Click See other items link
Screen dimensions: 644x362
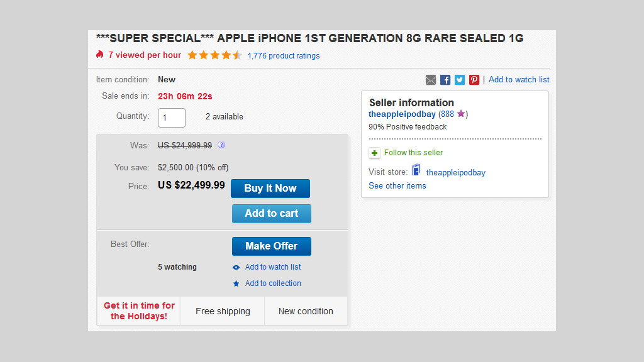(397, 186)
